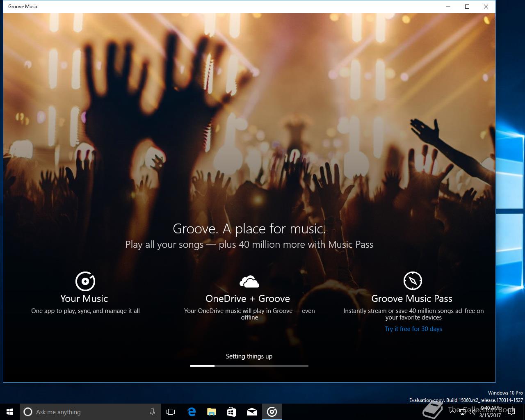This screenshot has width=525, height=420.
Task: Open the Action Center notifications icon
Action: (511, 412)
